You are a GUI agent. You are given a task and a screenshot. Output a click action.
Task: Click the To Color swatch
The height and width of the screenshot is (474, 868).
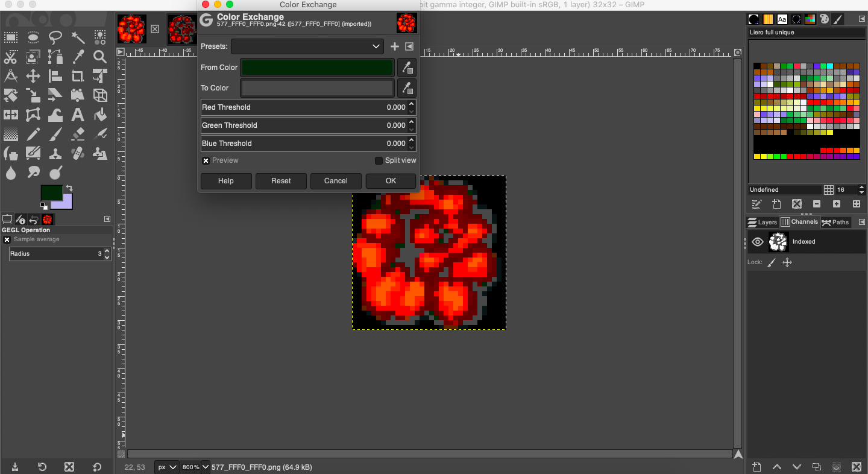click(317, 88)
